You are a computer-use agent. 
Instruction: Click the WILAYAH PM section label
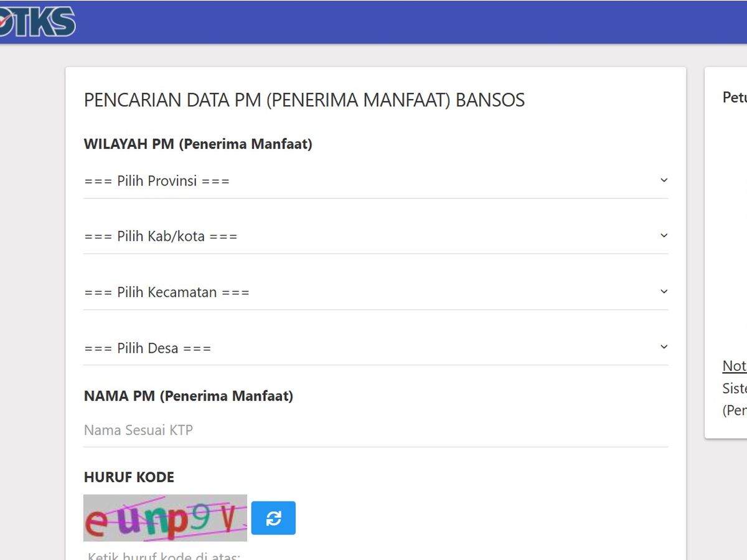pos(198,144)
